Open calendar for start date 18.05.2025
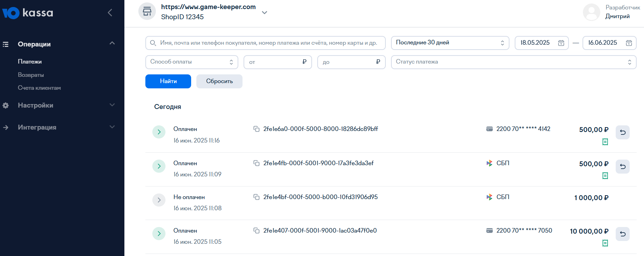The width and height of the screenshot is (644, 256). pyautogui.click(x=561, y=43)
